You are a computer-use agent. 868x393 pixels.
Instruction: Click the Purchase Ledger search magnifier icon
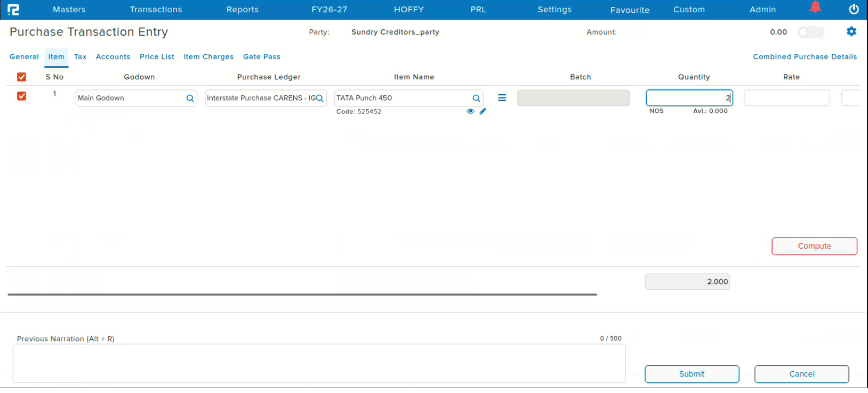320,99
